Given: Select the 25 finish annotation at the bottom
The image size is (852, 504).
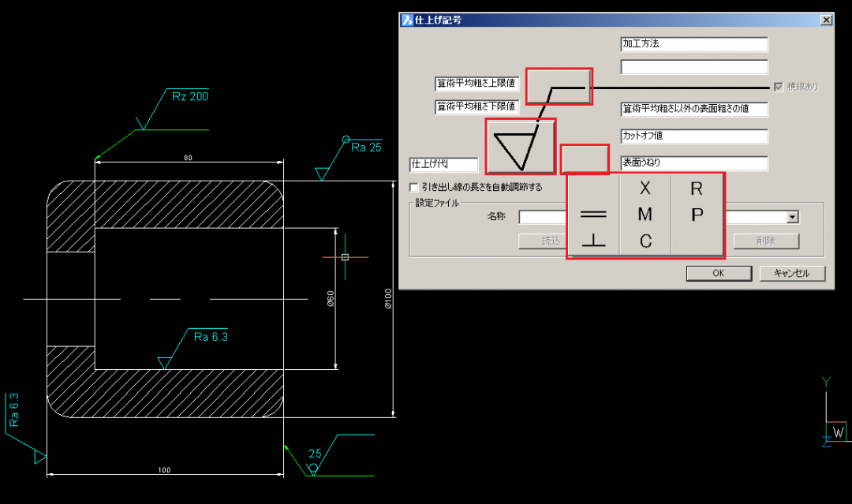Looking at the screenshot, I should pos(315,454).
